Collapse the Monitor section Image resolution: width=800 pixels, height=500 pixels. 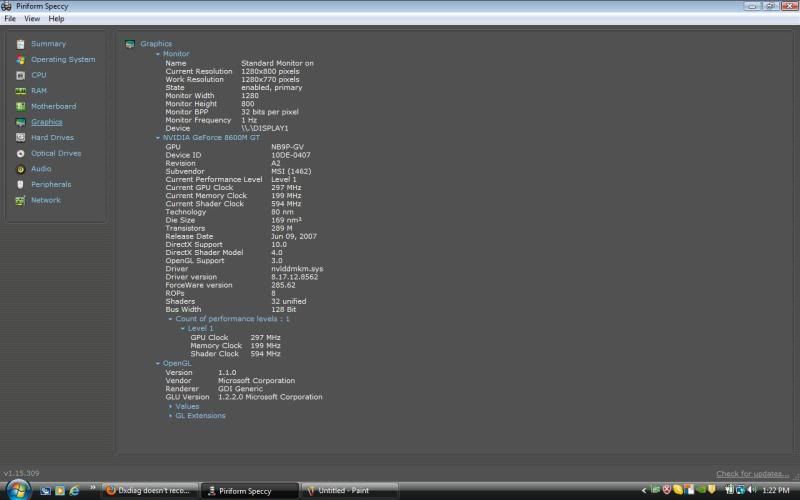(158, 54)
